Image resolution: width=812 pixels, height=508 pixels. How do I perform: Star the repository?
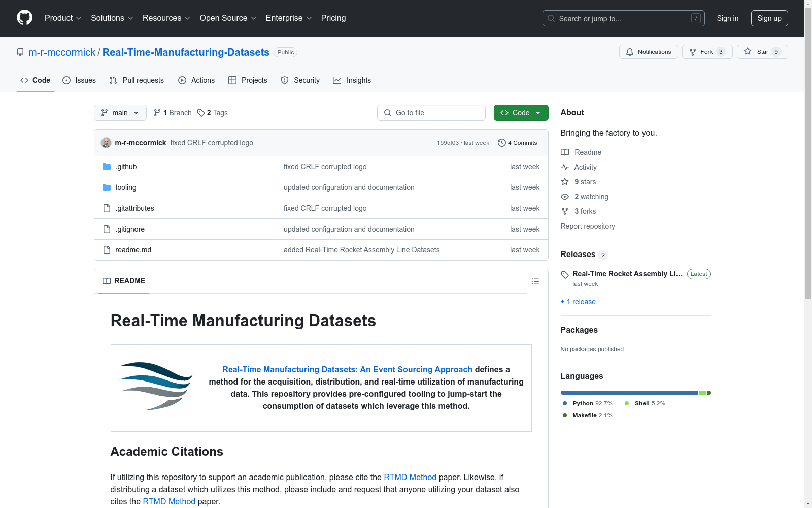(762, 52)
